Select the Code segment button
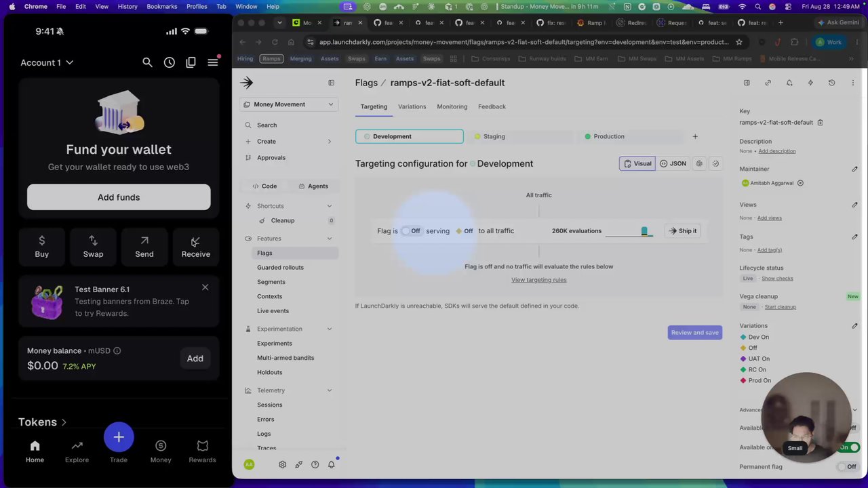 point(265,186)
